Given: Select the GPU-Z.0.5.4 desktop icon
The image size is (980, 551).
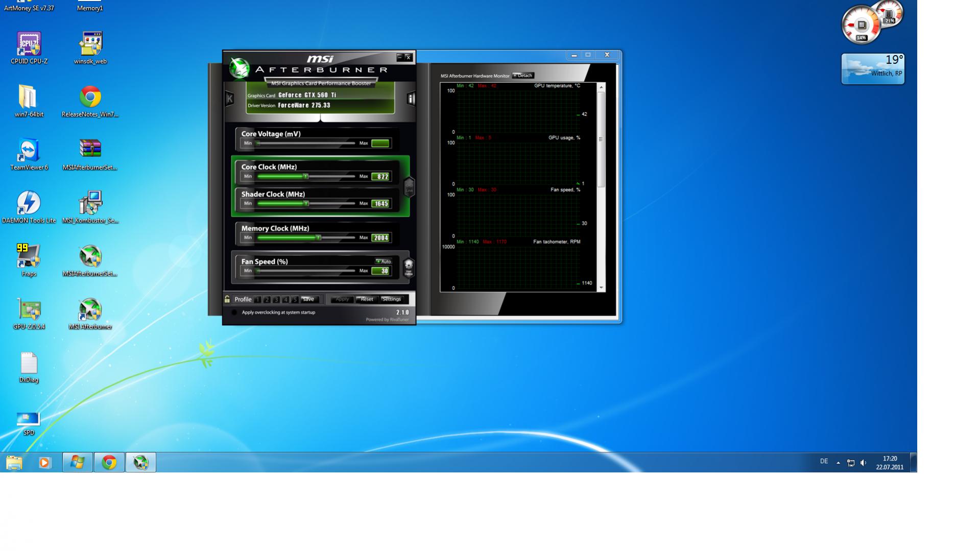Looking at the screenshot, I should coord(29,314).
